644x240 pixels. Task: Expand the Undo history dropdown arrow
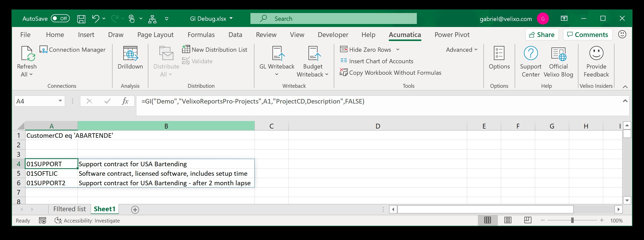[104, 18]
